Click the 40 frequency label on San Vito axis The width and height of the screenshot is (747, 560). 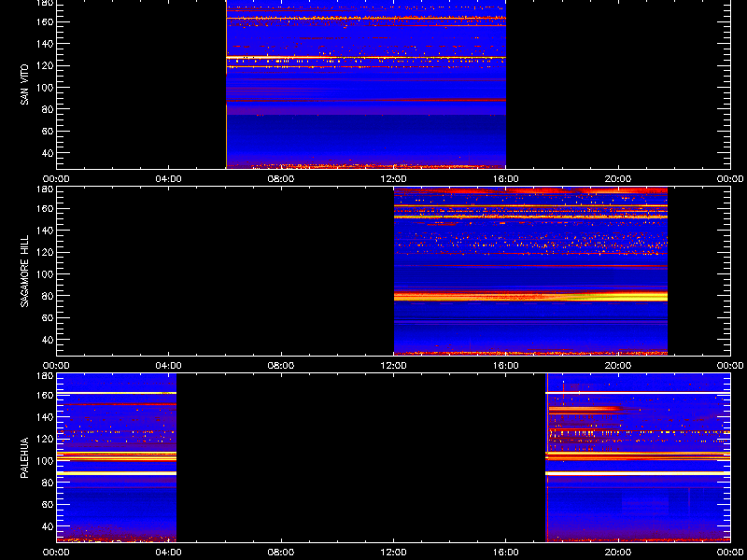48,153
